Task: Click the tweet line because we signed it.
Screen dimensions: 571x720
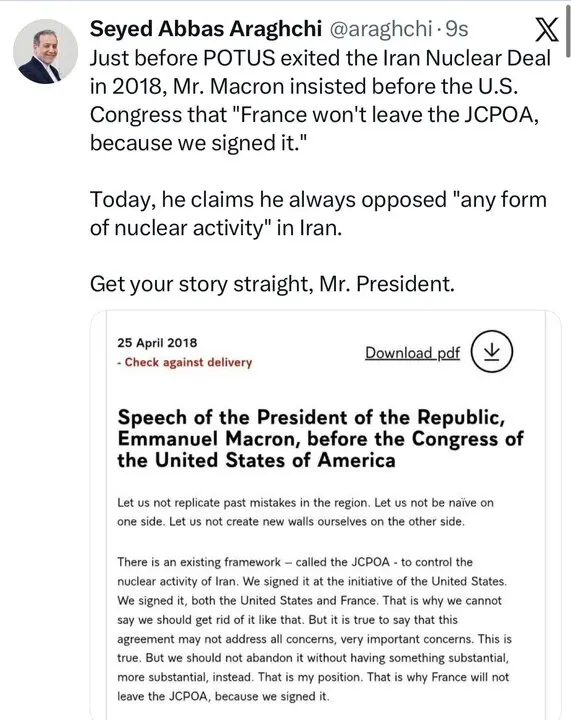Action: (x=198, y=143)
